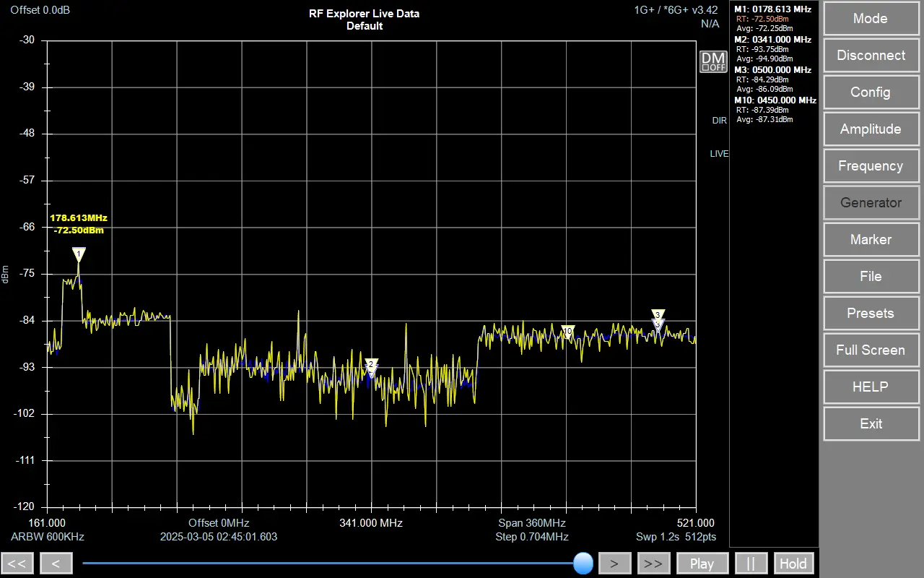Click marker 3 triangle near 500 MHz
The height and width of the screenshot is (578, 924).
point(657,315)
